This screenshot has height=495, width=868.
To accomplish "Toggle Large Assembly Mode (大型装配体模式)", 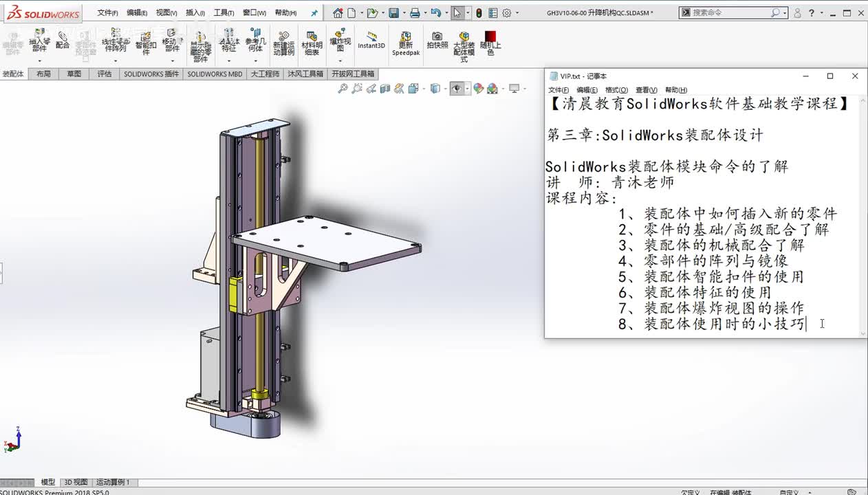I will pos(464,47).
